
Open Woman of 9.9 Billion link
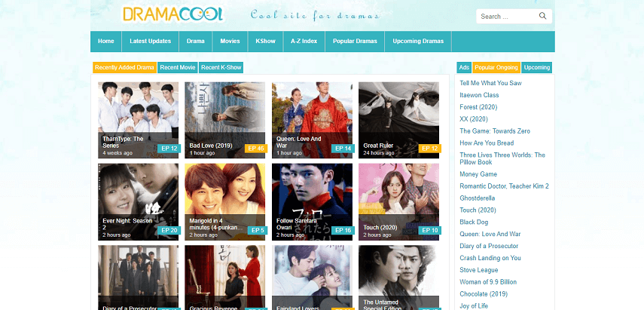(488, 282)
